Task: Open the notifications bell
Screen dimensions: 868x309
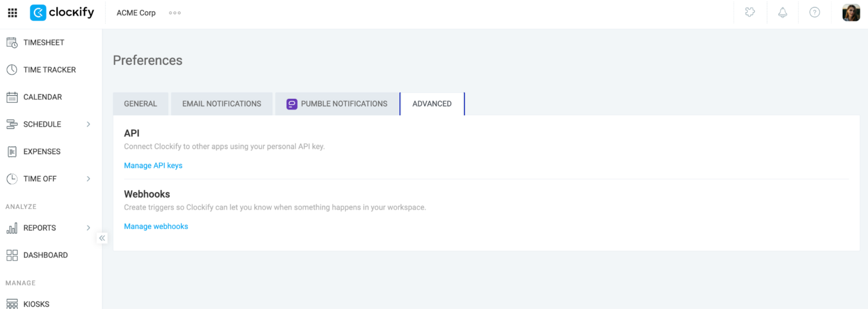Action: [783, 12]
